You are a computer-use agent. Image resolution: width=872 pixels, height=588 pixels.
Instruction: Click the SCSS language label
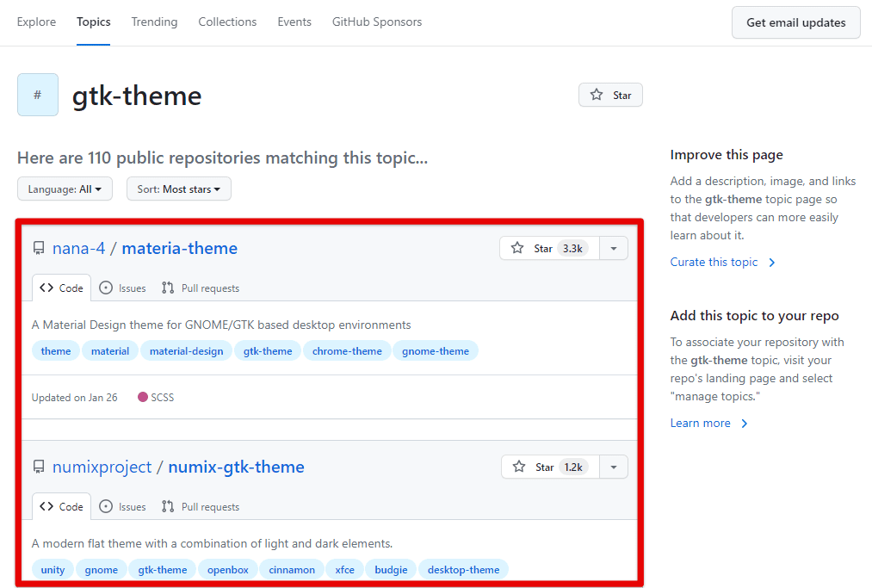pos(163,397)
